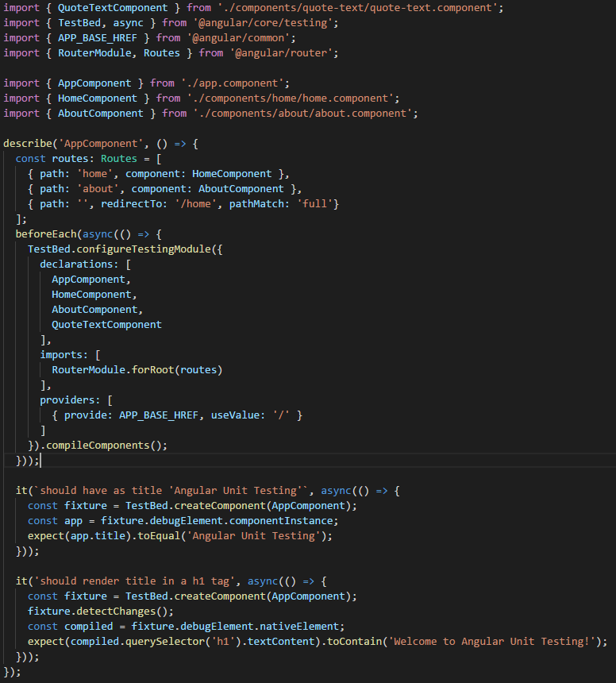Click "pathMatch: 'full'" in the routes array
Image resolution: width=616 pixels, height=683 pixels.
[281, 204]
